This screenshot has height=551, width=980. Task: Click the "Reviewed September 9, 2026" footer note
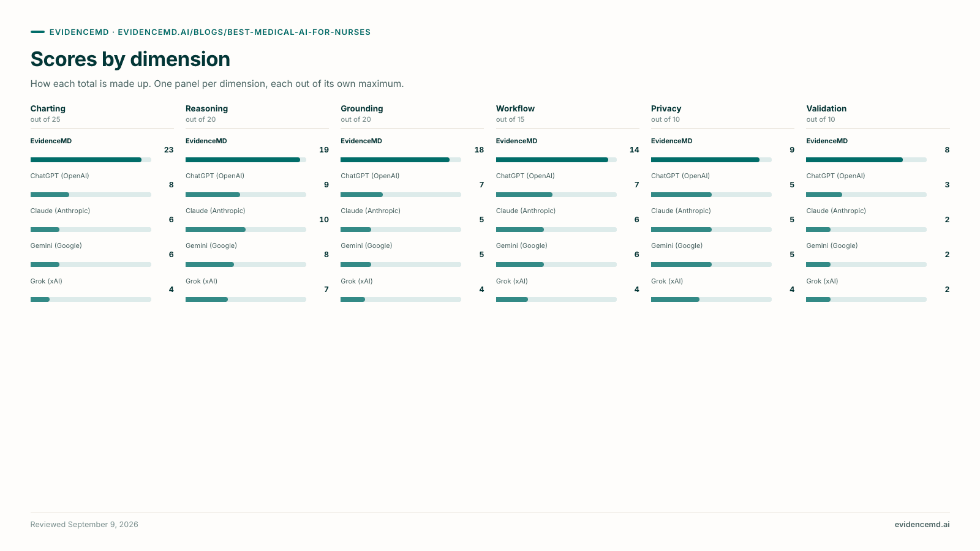[85, 525]
